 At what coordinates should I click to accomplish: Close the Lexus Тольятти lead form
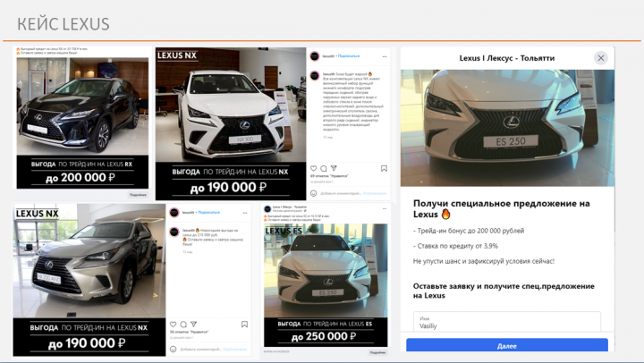pyautogui.click(x=601, y=58)
